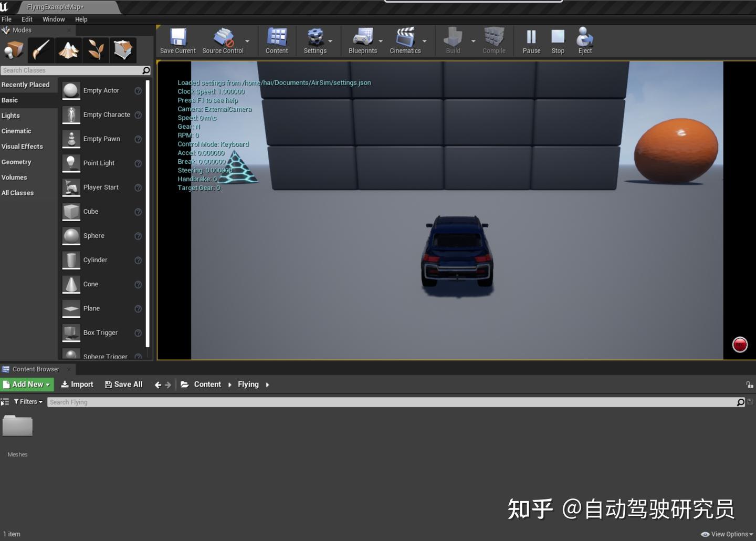Select the Foliage mode icon
This screenshot has width=756, height=541.
coord(96,50)
